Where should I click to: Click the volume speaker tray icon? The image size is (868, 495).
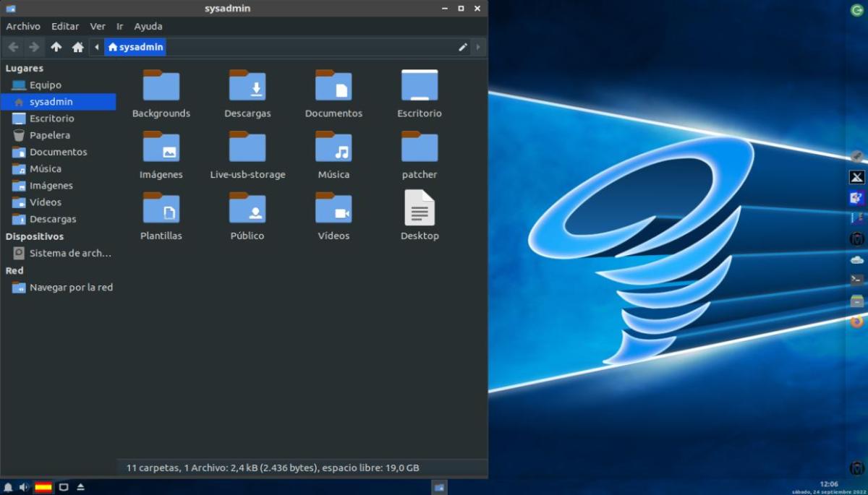tap(24, 487)
